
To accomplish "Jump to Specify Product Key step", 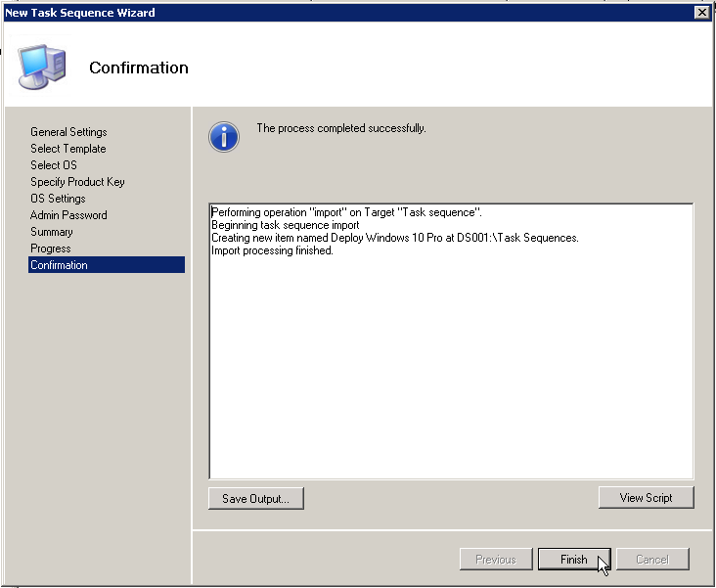I will pyautogui.click(x=77, y=182).
